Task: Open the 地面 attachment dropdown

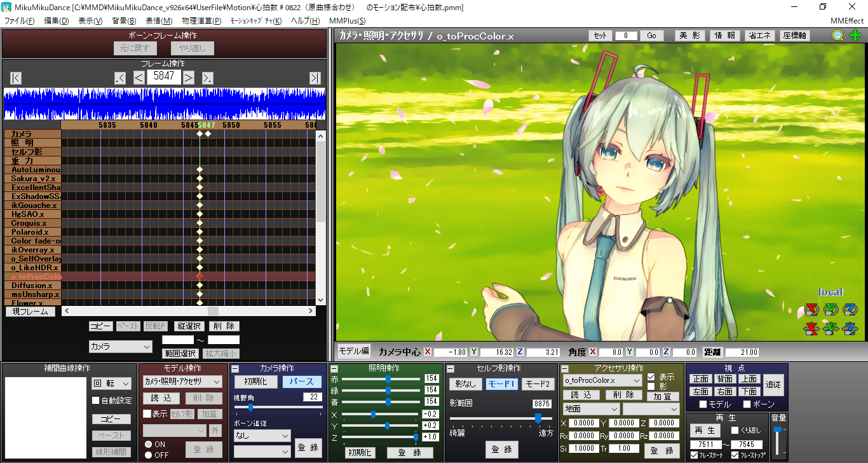Action: tap(591, 409)
